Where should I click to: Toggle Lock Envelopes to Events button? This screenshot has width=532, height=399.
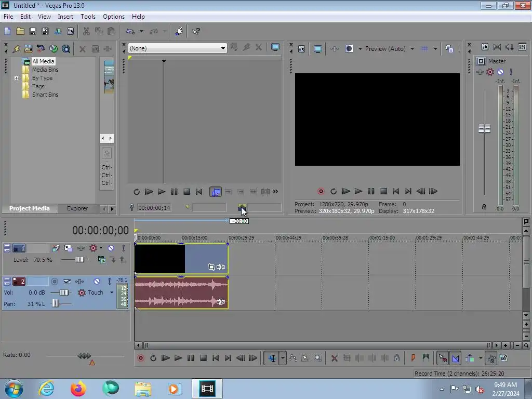point(491,358)
